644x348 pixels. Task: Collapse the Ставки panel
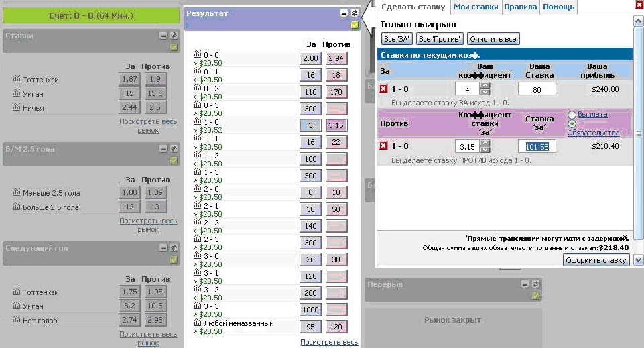tap(163, 36)
